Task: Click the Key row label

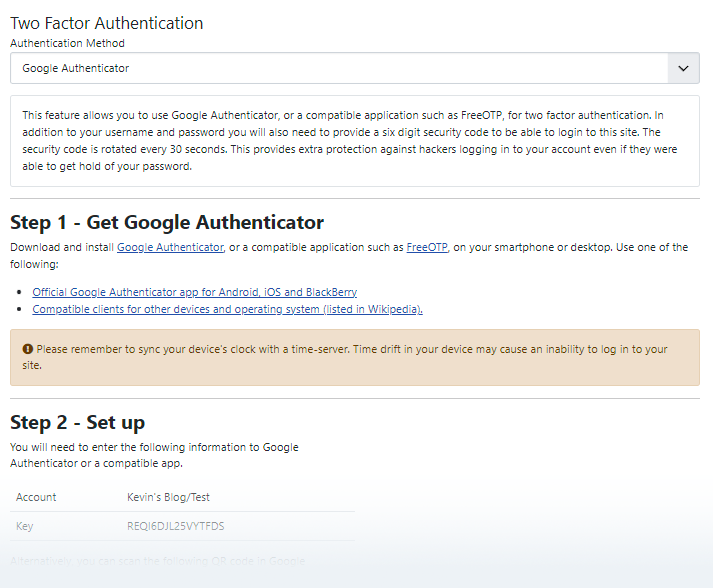Action: click(25, 526)
